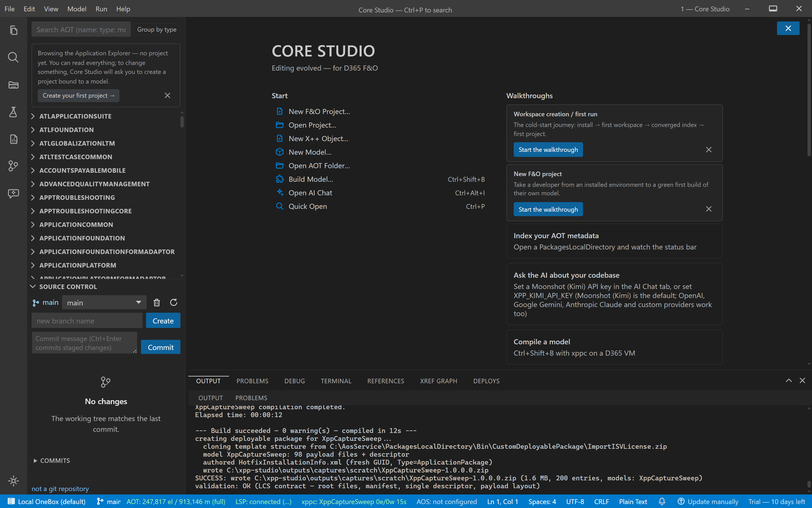Click the notification bell in status bar
This screenshot has width=812, height=508.
[x=662, y=502]
